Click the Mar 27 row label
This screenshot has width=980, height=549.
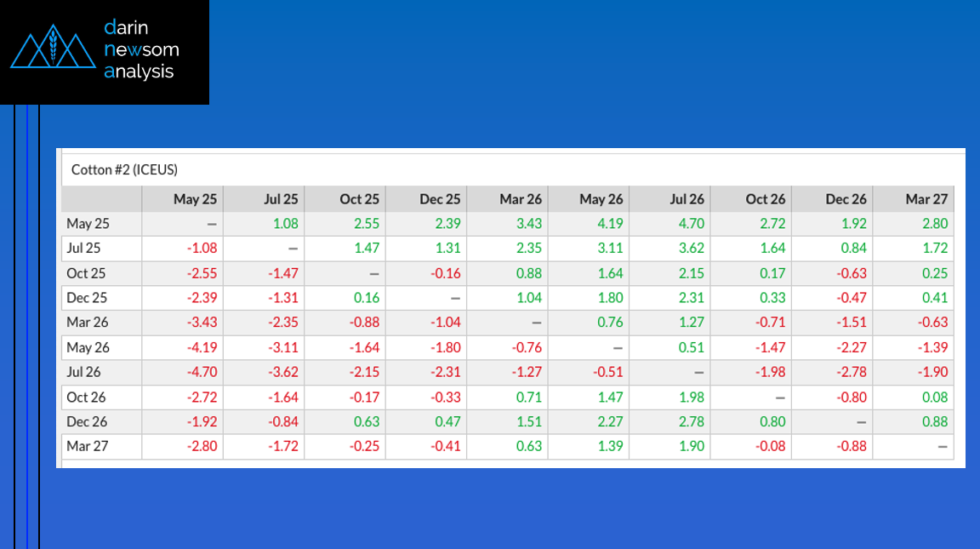tap(87, 446)
